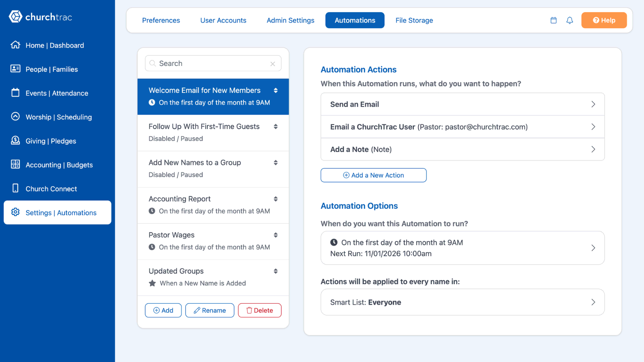Click reorder arrows on Updated Groups
The image size is (644, 362).
[276, 271]
